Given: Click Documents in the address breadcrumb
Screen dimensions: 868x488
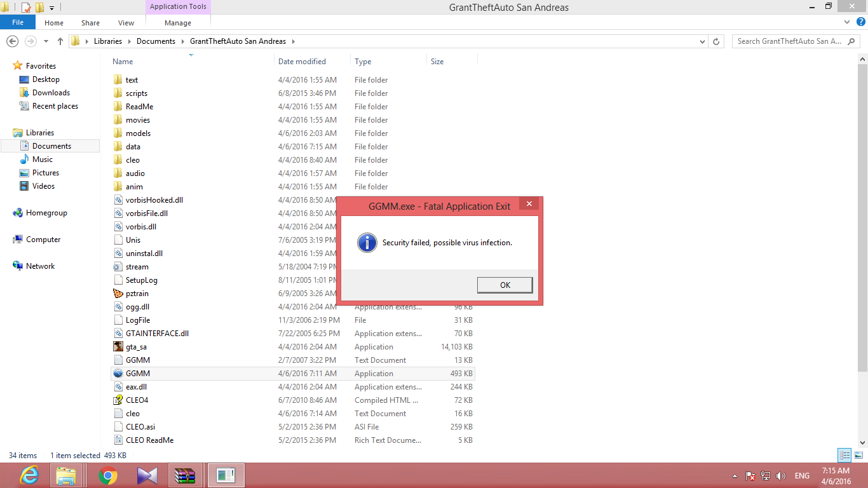Looking at the screenshot, I should click(x=156, y=41).
